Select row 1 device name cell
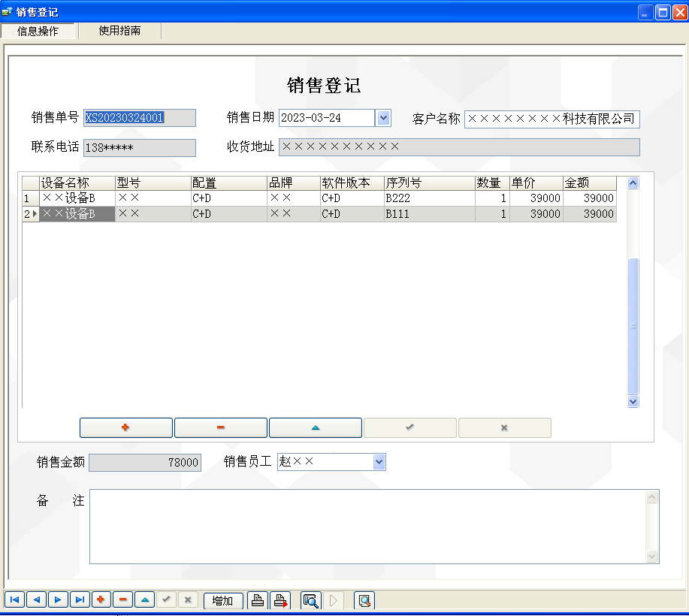689x616 pixels. pos(77,198)
